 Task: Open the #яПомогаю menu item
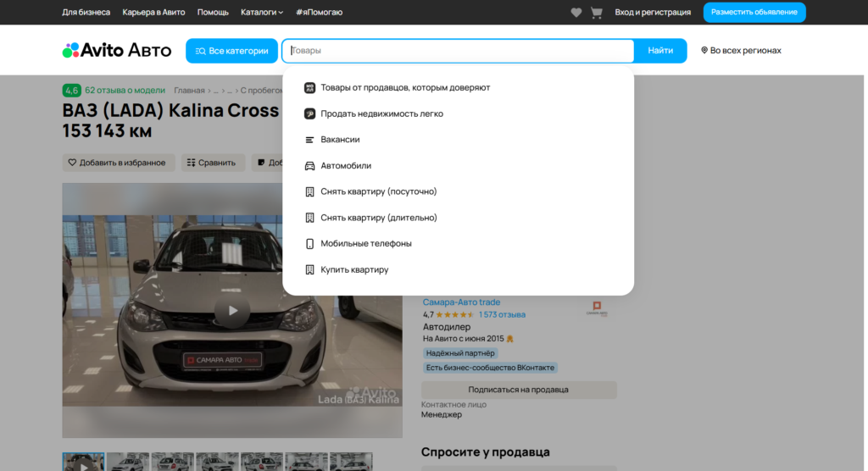(x=319, y=12)
